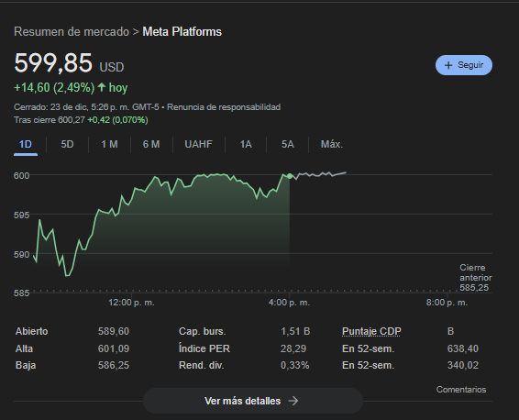Click the 8:00 p. m. axis label
The image size is (519, 420).
coord(447,303)
